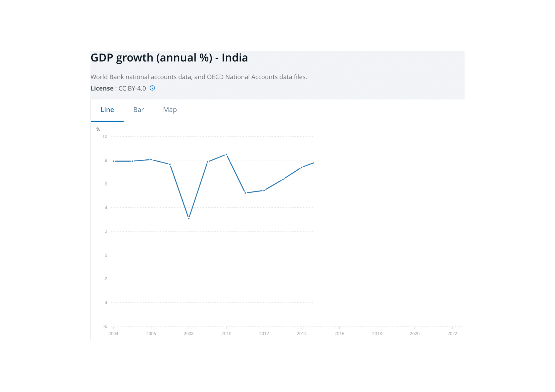Click the 2006 data point marker

(x=151, y=160)
